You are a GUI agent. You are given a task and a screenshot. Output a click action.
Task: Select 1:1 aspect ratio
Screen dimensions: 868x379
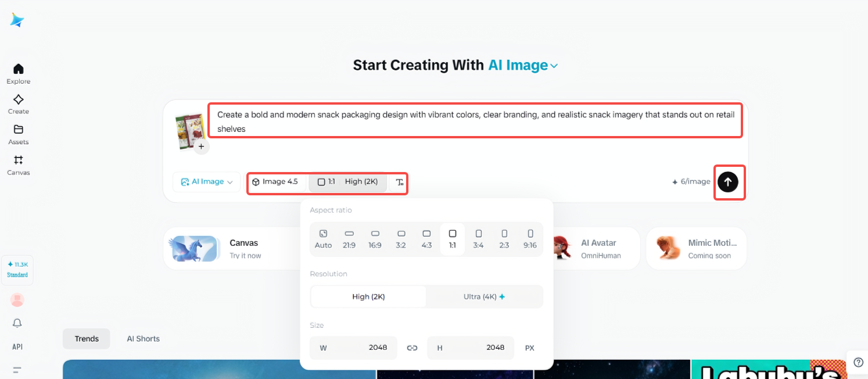[453, 239]
